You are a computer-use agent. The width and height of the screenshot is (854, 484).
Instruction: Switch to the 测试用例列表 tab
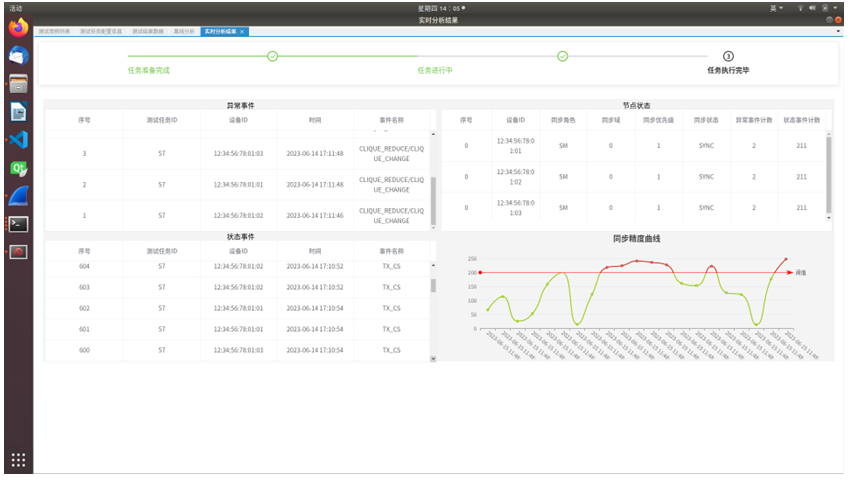click(x=55, y=32)
